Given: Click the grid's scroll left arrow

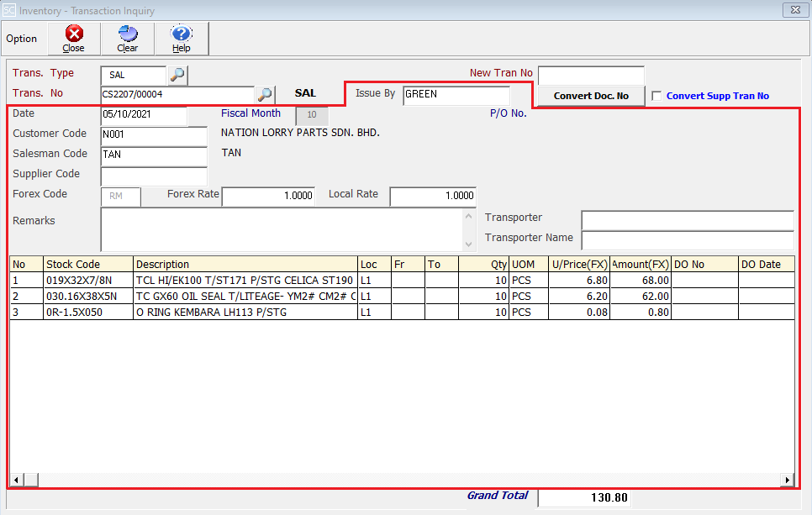Looking at the screenshot, I should 17,480.
